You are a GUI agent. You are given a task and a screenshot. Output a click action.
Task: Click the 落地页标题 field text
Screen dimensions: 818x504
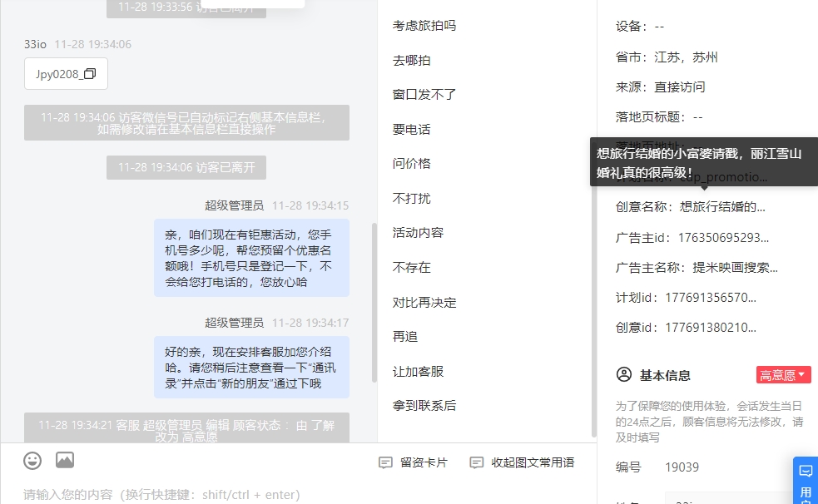(659, 117)
